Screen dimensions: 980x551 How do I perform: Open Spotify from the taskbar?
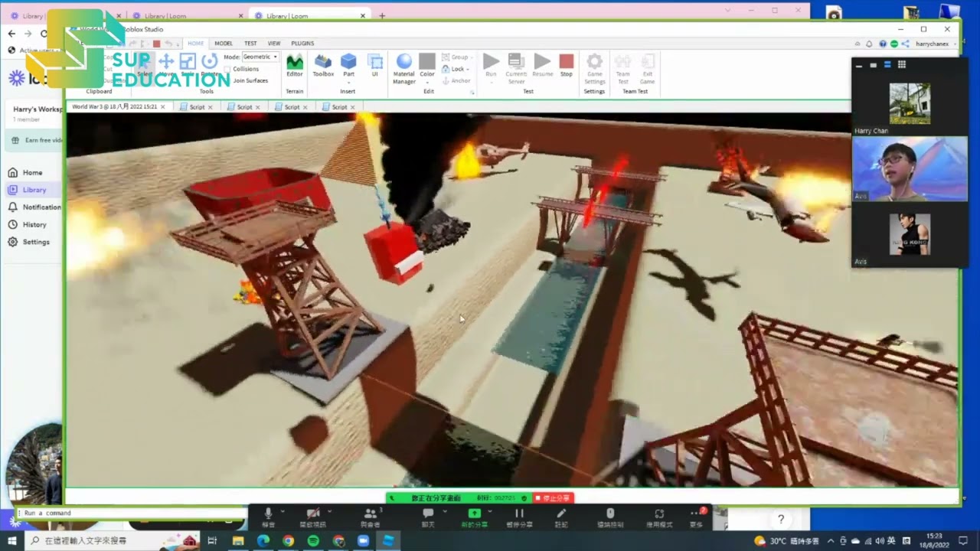tap(313, 541)
